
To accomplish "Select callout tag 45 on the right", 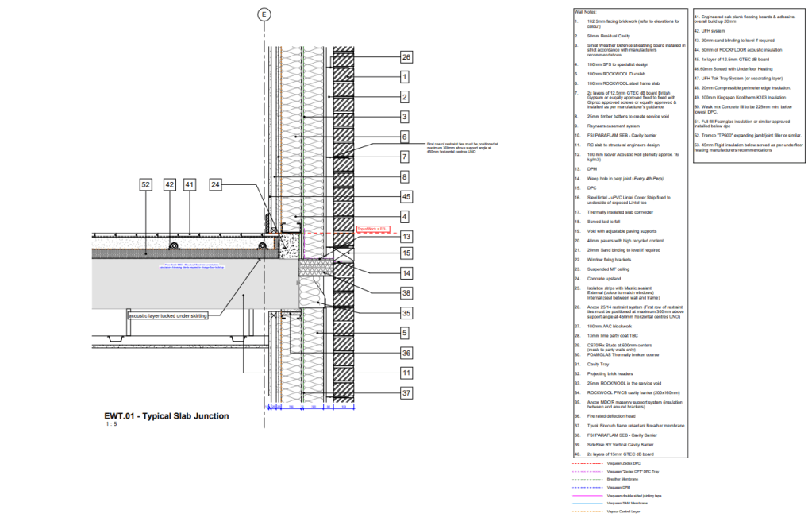I will click(406, 196).
